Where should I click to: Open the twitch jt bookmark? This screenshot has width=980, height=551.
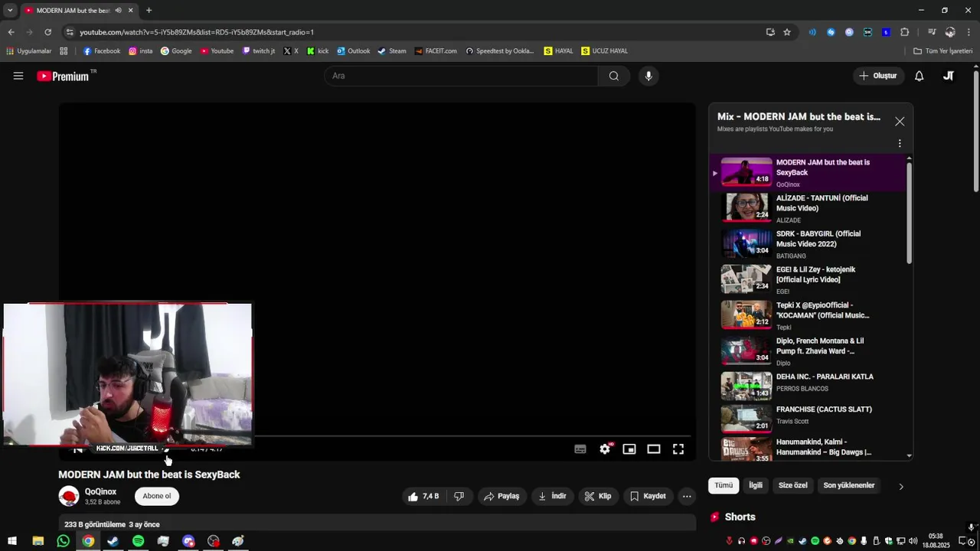click(x=258, y=51)
